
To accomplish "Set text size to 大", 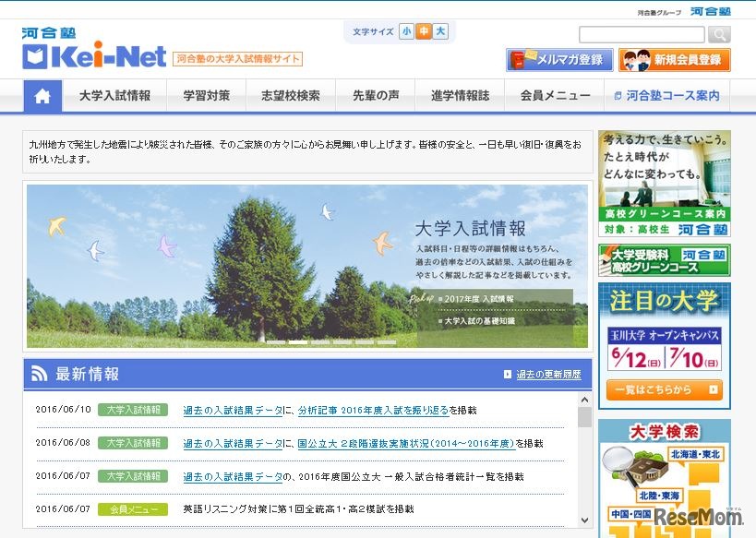I will (440, 31).
